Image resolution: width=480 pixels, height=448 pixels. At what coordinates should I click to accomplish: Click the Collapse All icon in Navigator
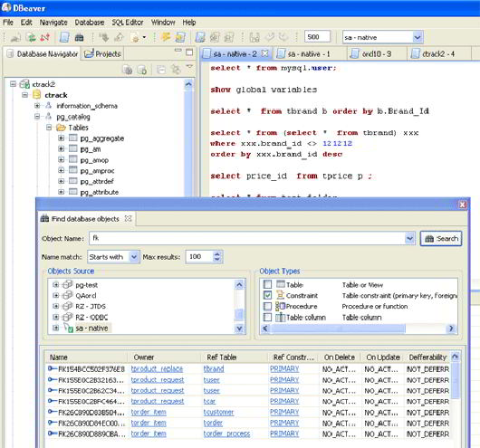point(161,70)
